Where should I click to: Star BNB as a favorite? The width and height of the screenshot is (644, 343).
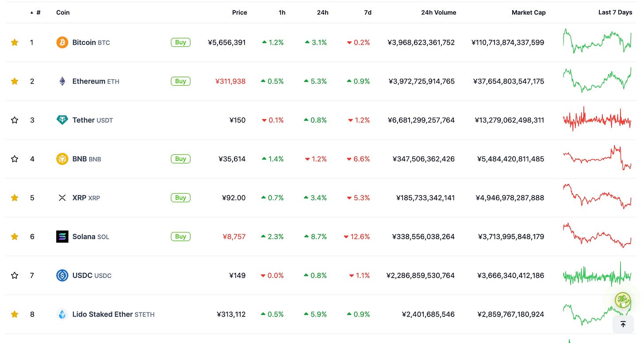[x=15, y=159]
